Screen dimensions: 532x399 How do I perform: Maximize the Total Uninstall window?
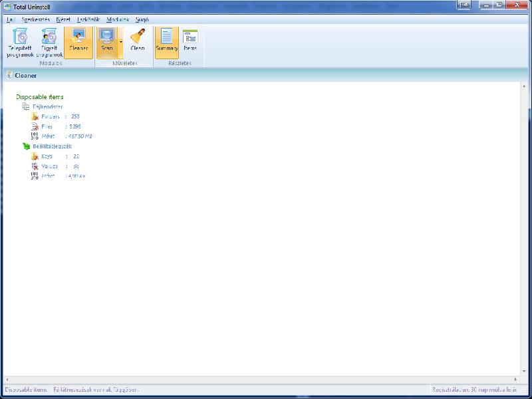(499, 5)
